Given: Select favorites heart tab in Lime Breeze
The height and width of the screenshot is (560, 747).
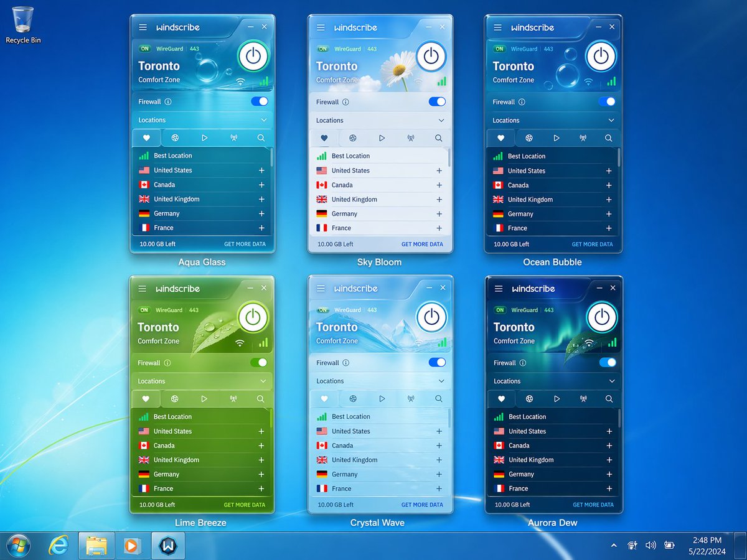Looking at the screenshot, I should point(146,399).
